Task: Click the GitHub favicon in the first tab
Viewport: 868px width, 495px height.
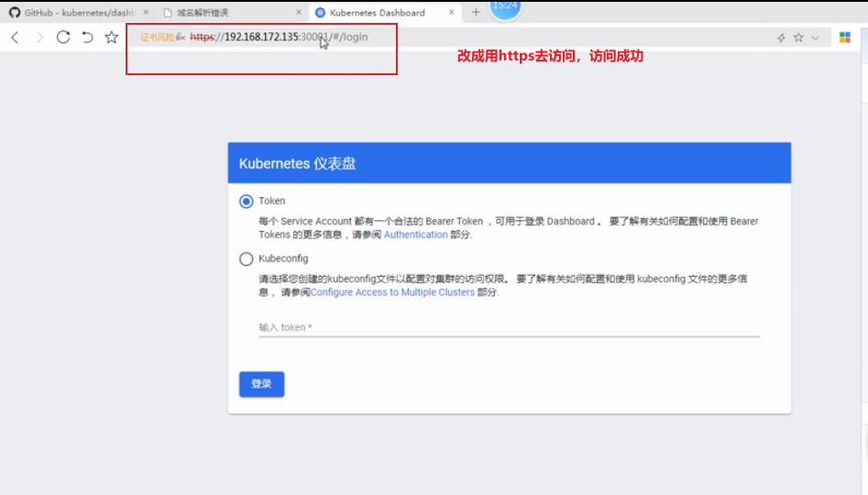Action: coord(15,12)
